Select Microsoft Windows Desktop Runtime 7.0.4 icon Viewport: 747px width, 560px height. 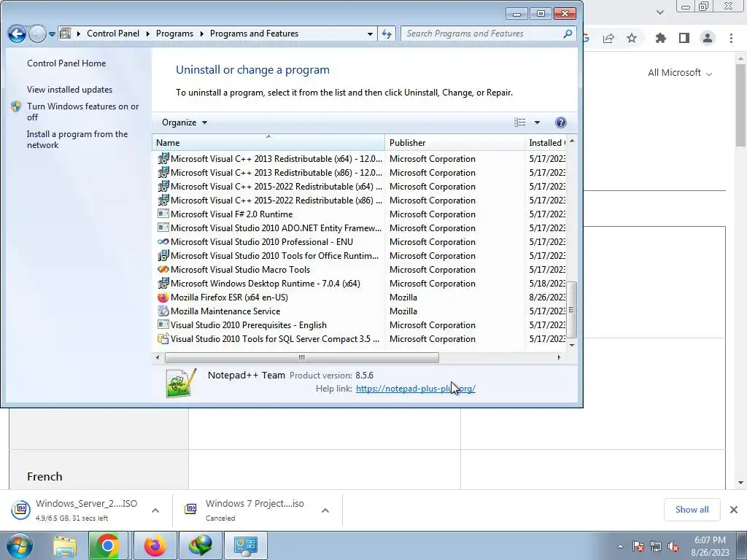[163, 283]
